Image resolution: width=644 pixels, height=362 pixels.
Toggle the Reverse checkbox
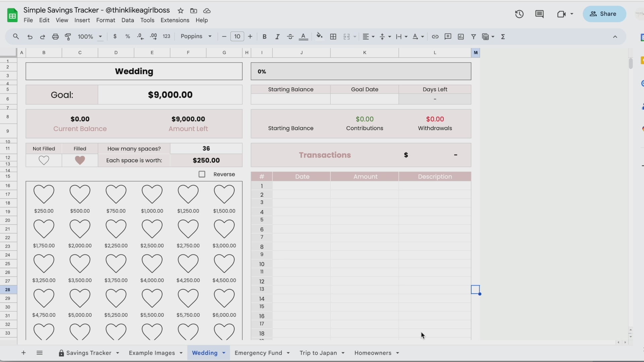tap(202, 174)
